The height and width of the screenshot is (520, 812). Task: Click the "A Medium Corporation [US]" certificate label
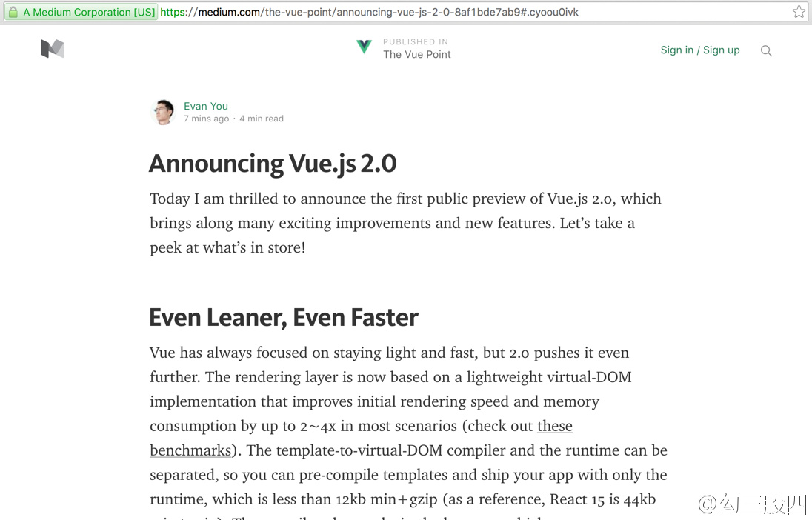click(89, 12)
